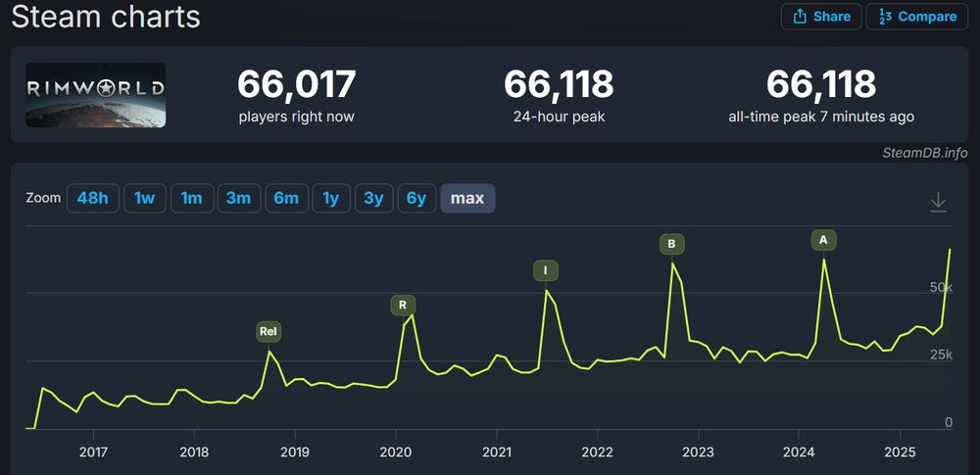Set zoom to 48h
Viewport: 980px width, 475px height.
[x=92, y=199]
